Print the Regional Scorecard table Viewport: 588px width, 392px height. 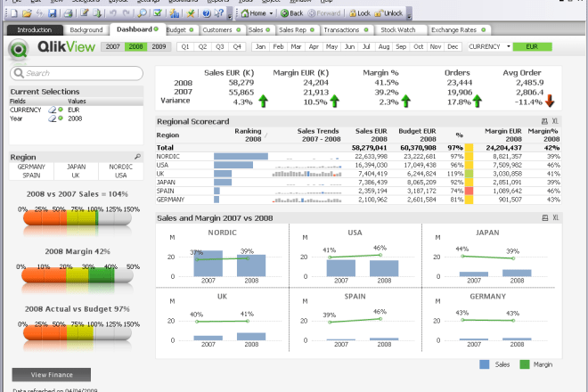tap(544, 121)
